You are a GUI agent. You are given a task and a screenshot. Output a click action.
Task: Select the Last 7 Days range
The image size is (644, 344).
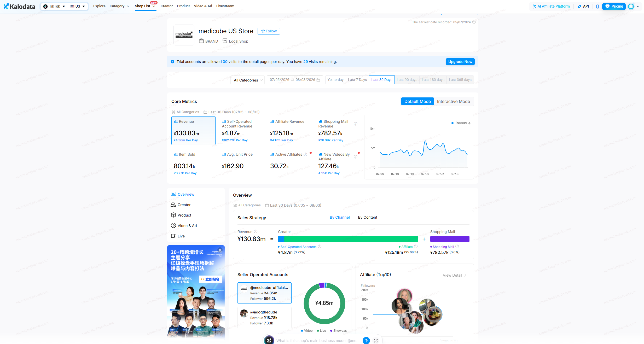[357, 80]
